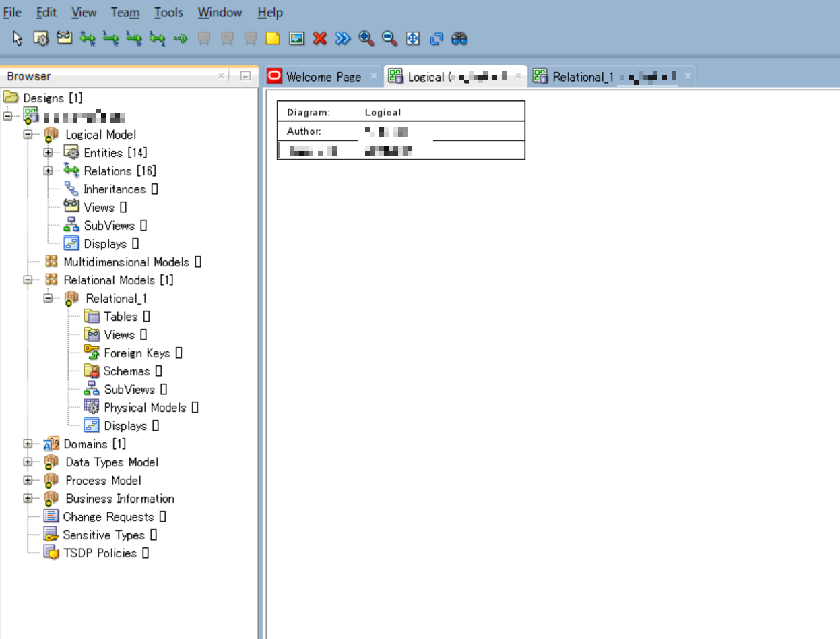Click the New Type Substitution tool
Screen dimensions: 840x639
pyautogui.click(x=181, y=38)
